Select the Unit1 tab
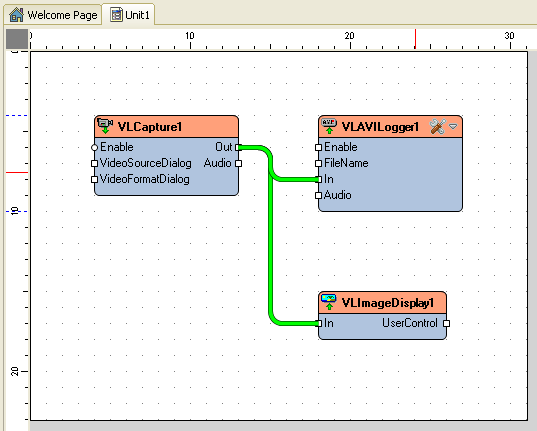This screenshot has height=431, width=537. pos(129,15)
